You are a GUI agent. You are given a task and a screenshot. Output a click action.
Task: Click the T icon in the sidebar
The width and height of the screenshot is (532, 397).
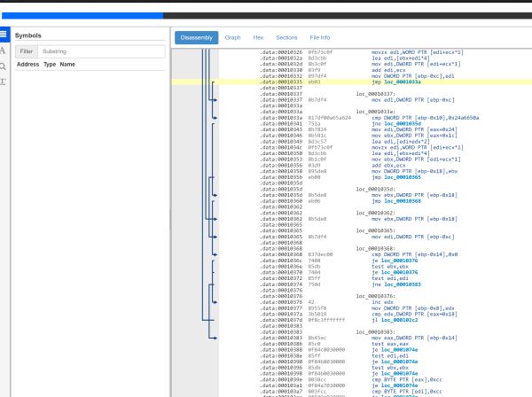click(x=4, y=81)
